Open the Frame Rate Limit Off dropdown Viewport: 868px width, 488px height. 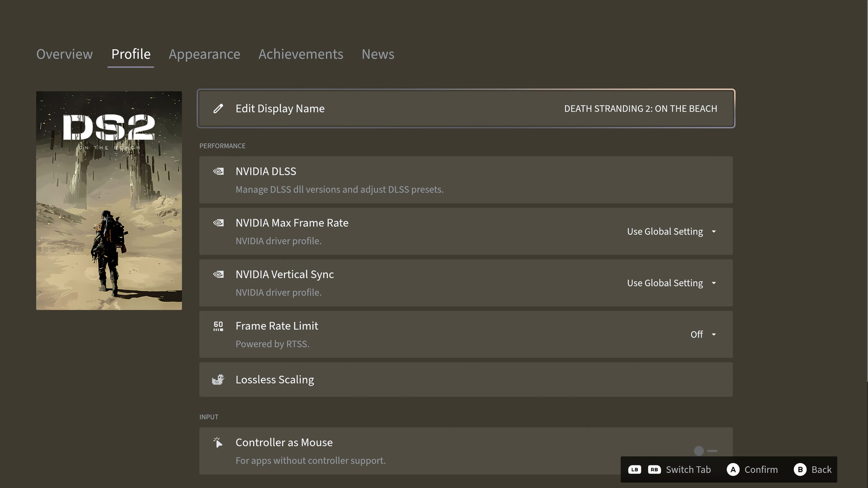pyautogui.click(x=703, y=334)
